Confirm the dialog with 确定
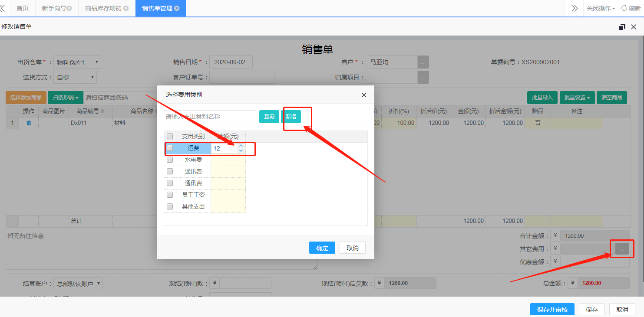 pyautogui.click(x=322, y=248)
